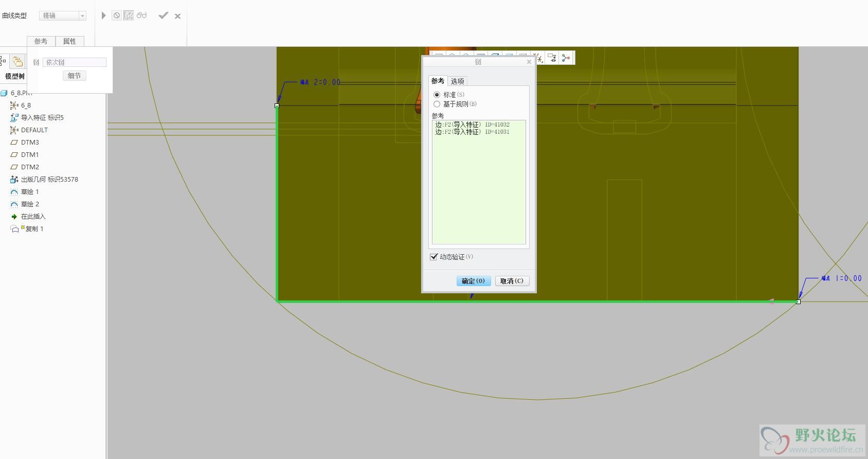This screenshot has height=459, width=868.
Task: Click the 确定(O) button
Action: [x=473, y=281]
